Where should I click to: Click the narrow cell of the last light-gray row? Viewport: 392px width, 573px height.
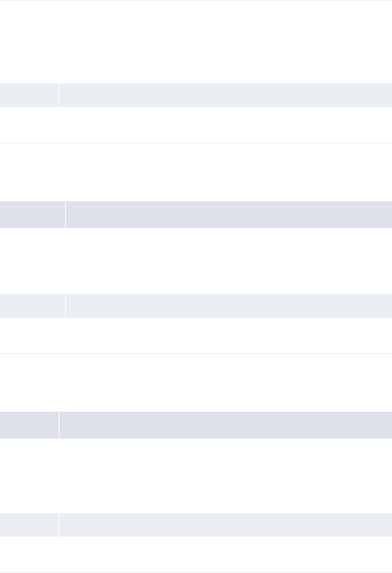click(x=29, y=525)
